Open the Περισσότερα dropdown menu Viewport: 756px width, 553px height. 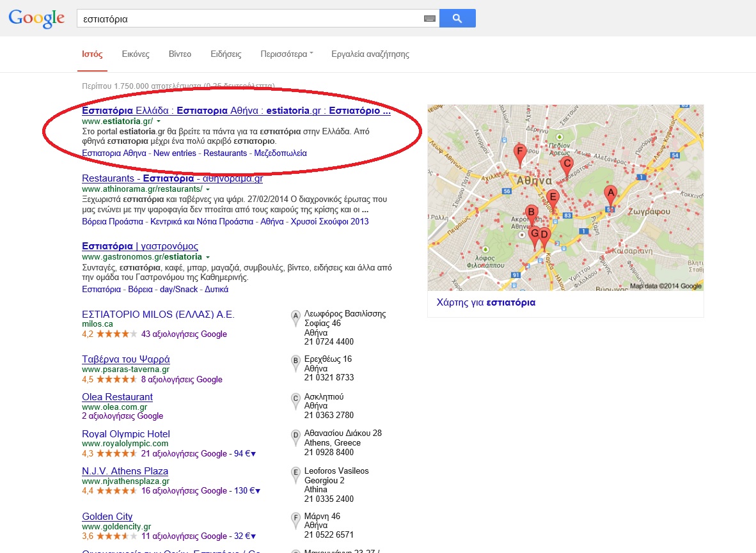coord(287,54)
